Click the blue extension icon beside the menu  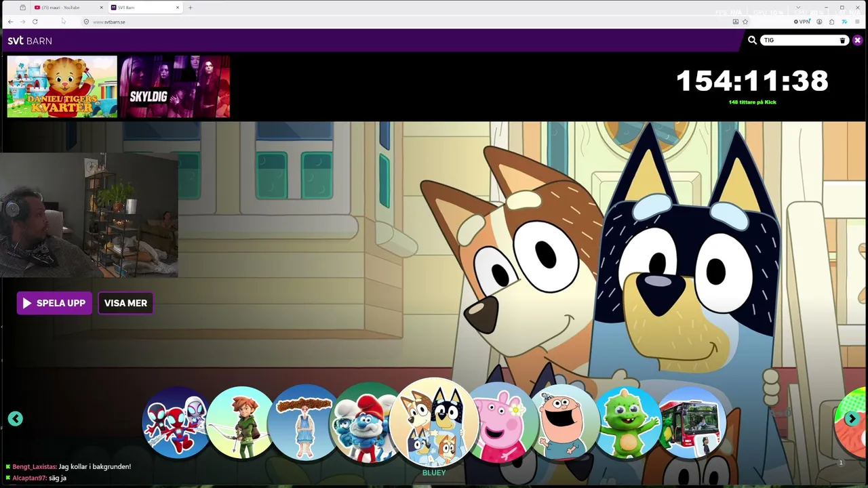844,22
